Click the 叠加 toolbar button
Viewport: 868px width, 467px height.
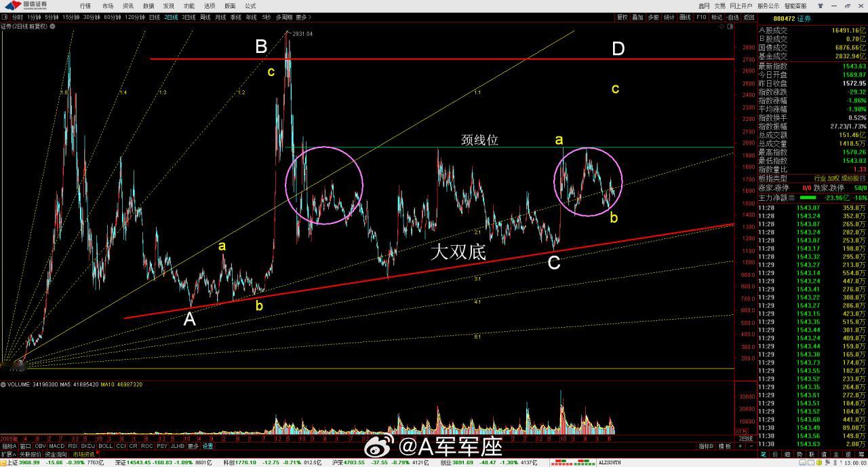pyautogui.click(x=637, y=17)
